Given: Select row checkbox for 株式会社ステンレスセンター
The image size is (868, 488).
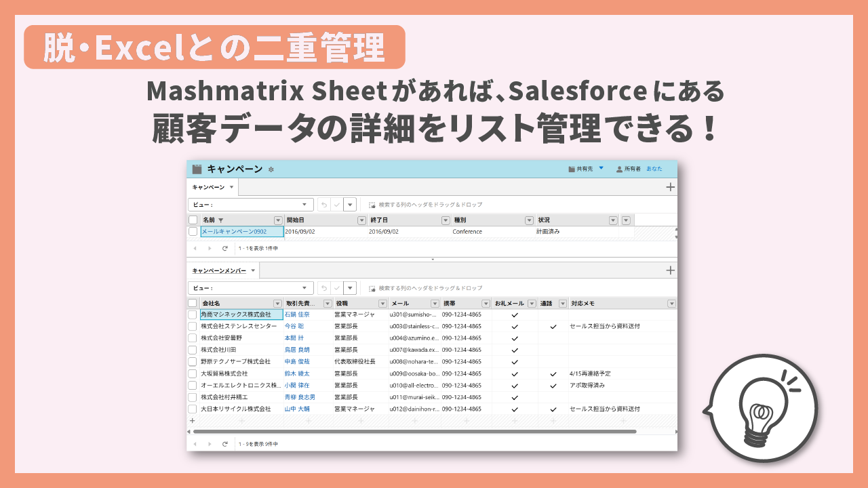Looking at the screenshot, I should click(193, 326).
